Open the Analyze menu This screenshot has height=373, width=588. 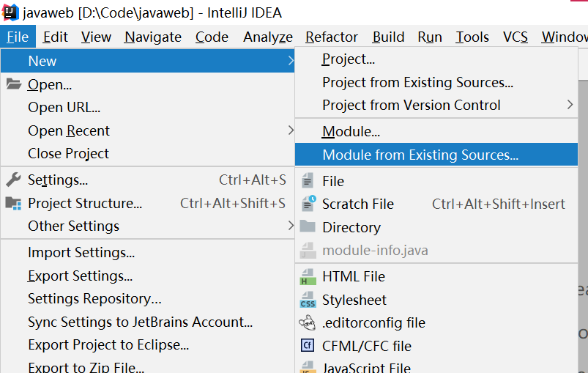[268, 37]
